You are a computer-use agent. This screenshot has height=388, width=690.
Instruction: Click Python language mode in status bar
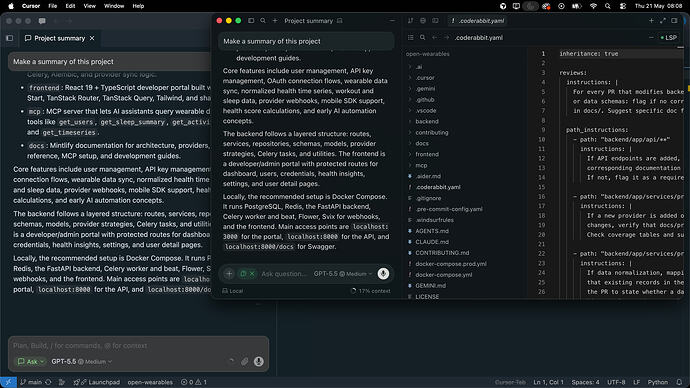coord(657,382)
